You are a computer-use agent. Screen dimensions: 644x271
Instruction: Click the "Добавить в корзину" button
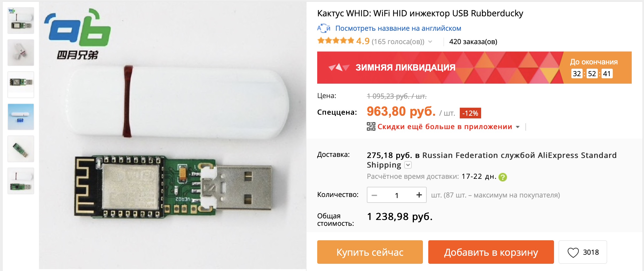coord(491,252)
